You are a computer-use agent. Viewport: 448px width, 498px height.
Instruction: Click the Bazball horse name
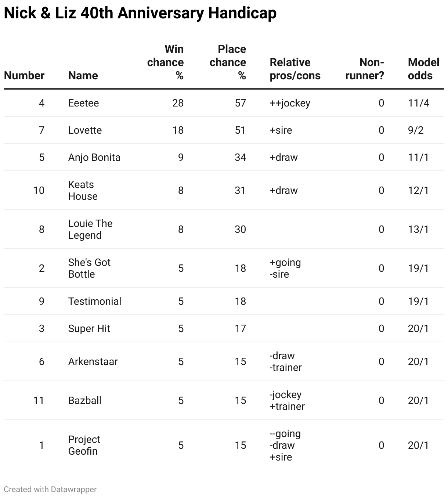85,400
